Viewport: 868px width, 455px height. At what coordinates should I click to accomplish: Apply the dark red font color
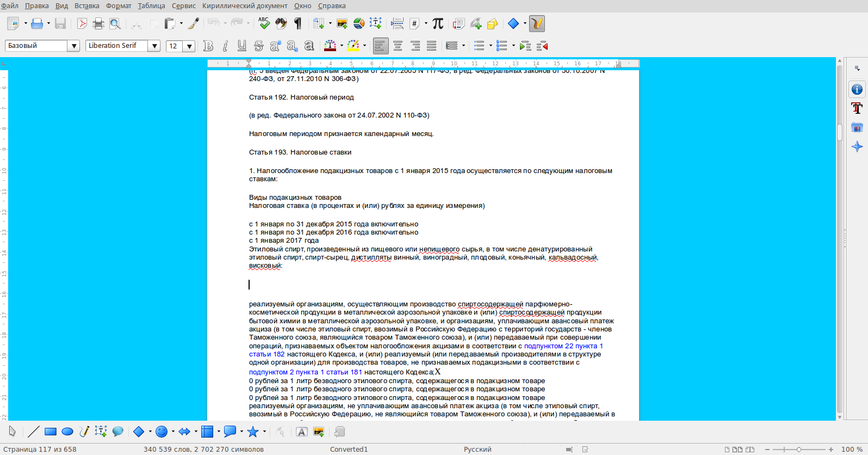coord(330,46)
